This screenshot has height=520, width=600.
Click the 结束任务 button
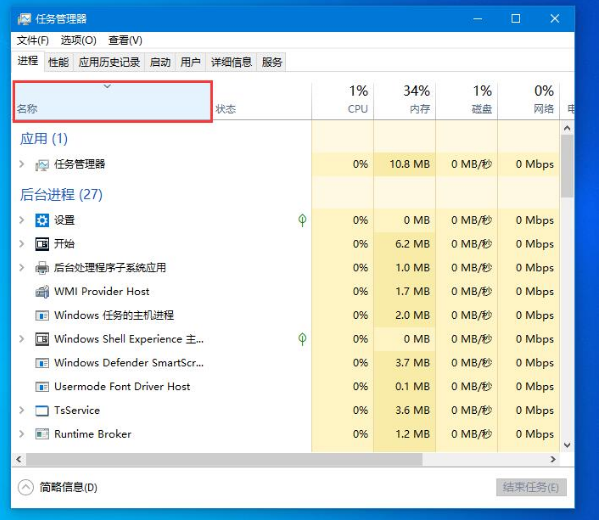pos(531,487)
